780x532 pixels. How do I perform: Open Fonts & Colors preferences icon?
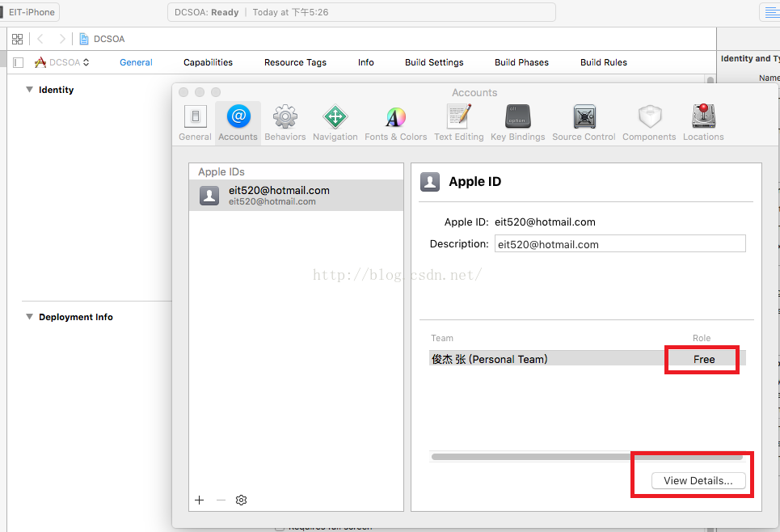396,117
